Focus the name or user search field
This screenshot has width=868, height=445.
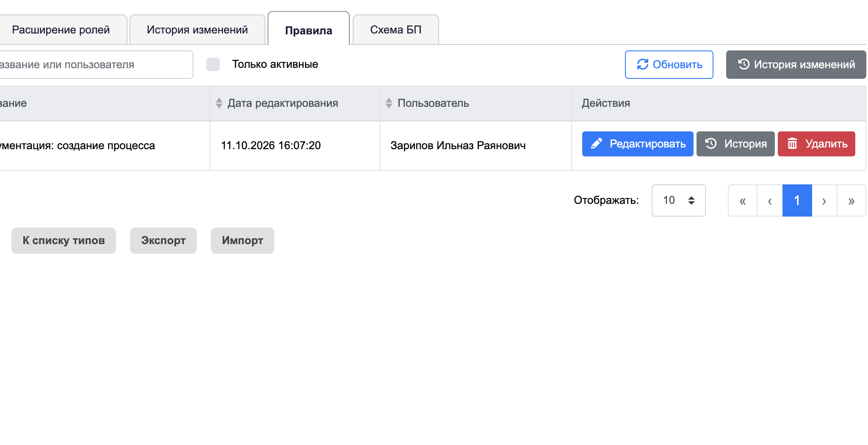pos(96,64)
